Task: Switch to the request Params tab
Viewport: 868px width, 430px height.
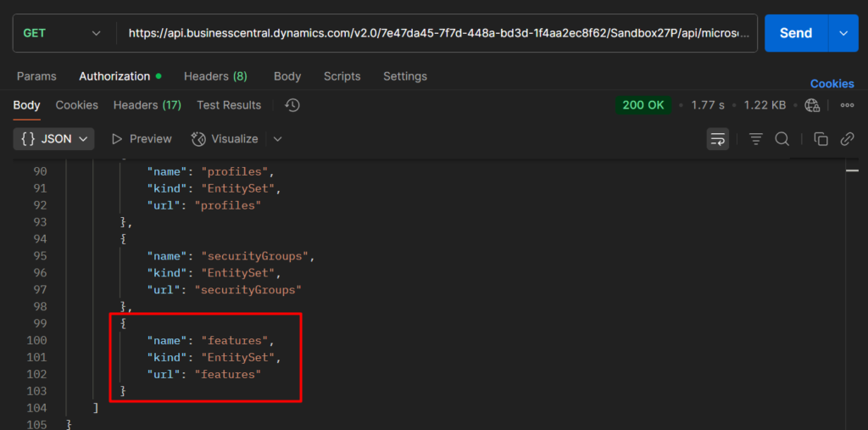Action: 36,76
